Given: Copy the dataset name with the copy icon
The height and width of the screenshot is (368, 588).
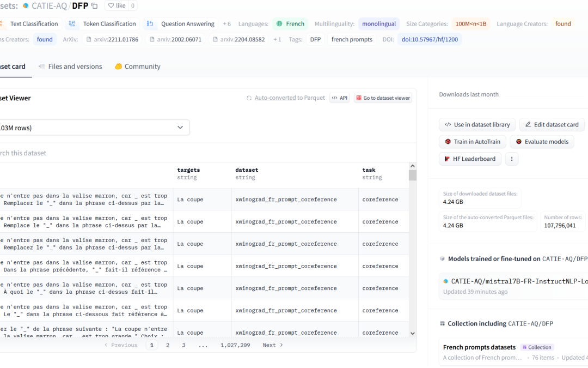Looking at the screenshot, I should coord(95,6).
